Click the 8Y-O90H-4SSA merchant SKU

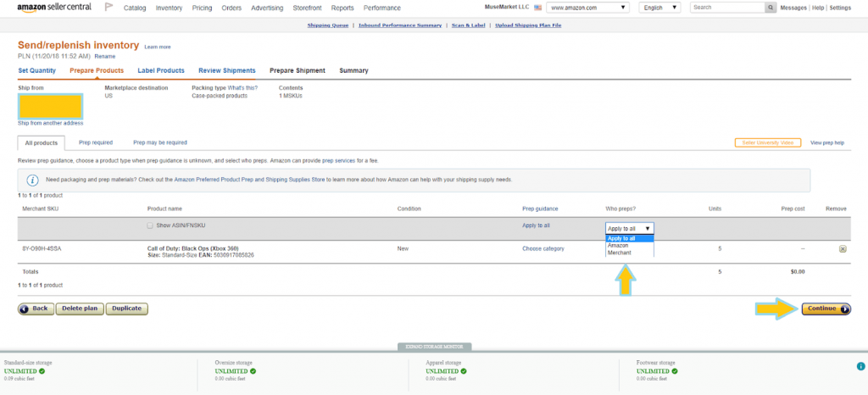click(x=42, y=249)
